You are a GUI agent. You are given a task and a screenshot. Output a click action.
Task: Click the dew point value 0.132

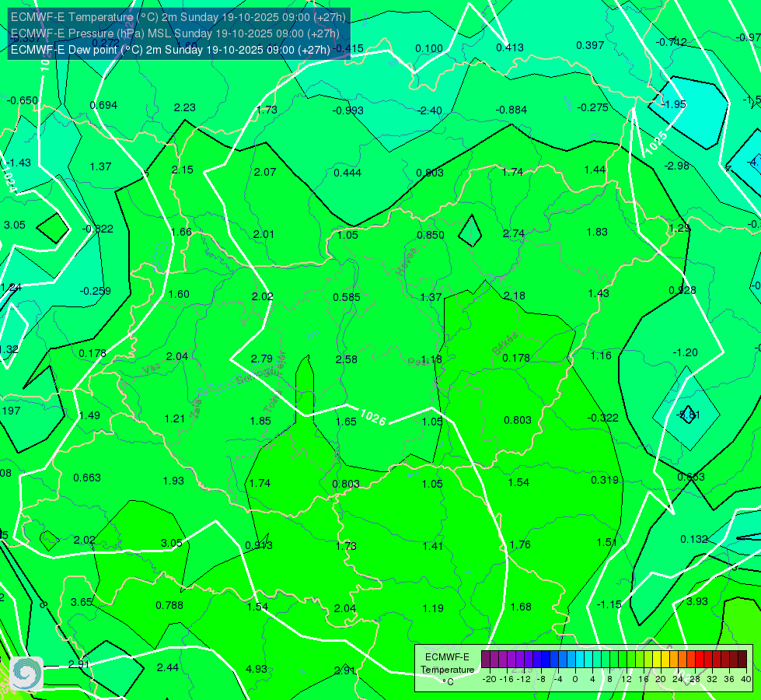pos(694,539)
